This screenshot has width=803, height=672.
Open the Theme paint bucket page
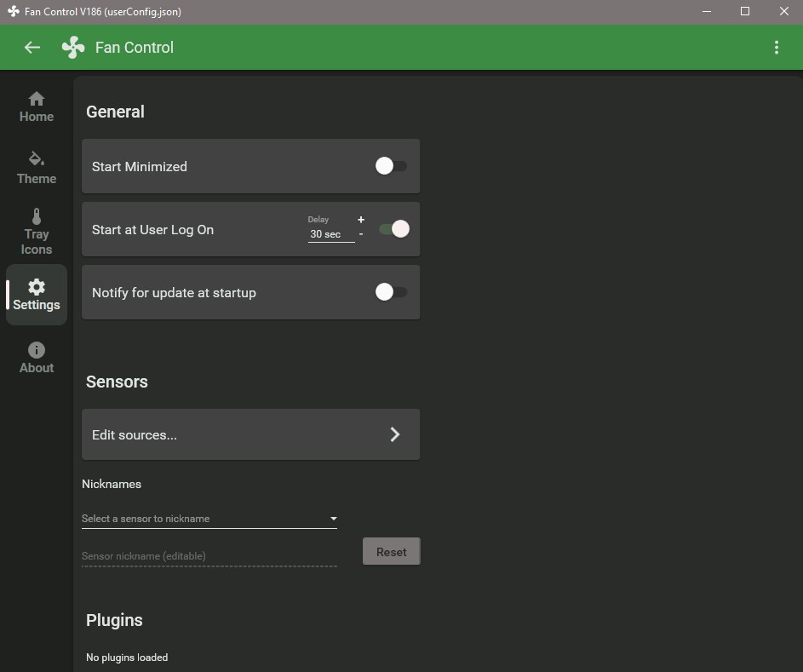tap(37, 168)
